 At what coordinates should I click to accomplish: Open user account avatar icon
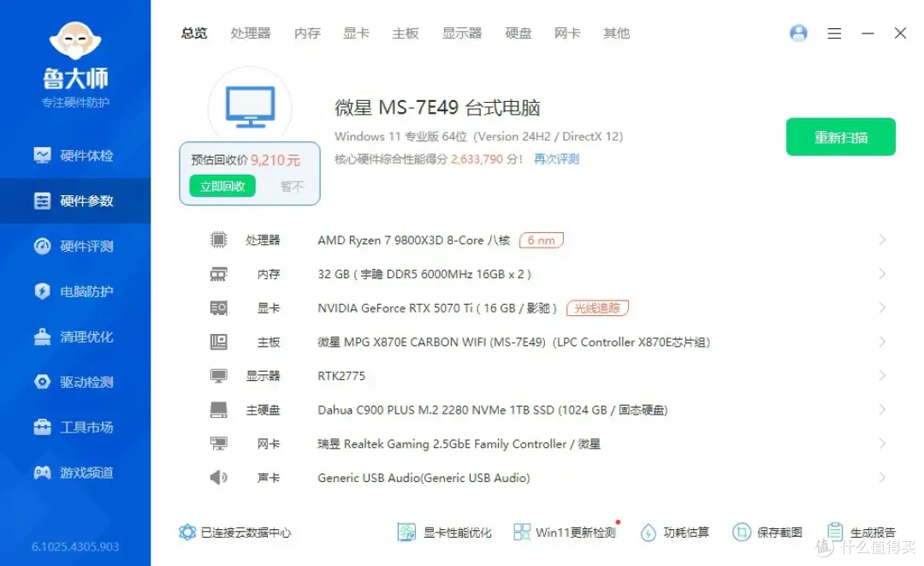tap(798, 33)
